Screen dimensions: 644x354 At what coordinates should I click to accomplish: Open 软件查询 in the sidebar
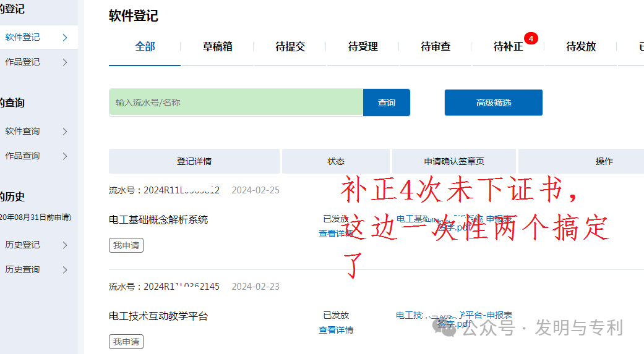coord(23,131)
